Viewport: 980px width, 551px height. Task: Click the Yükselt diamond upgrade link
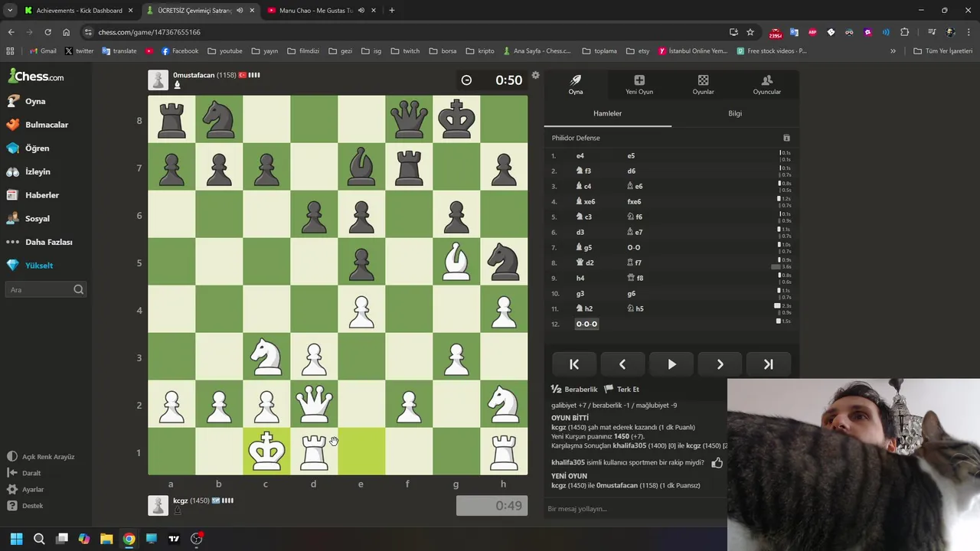[x=29, y=266]
